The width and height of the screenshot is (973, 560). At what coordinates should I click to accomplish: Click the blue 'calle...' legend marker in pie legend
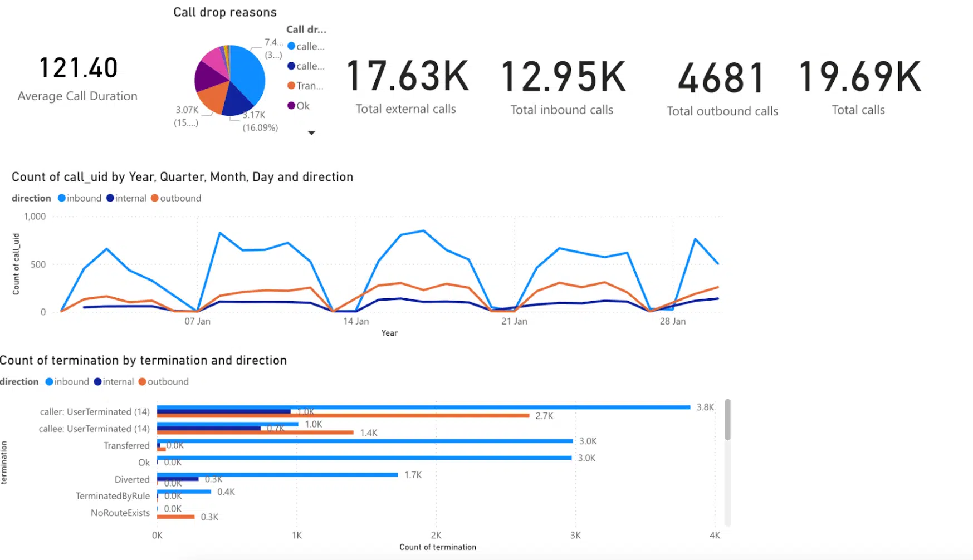(291, 46)
